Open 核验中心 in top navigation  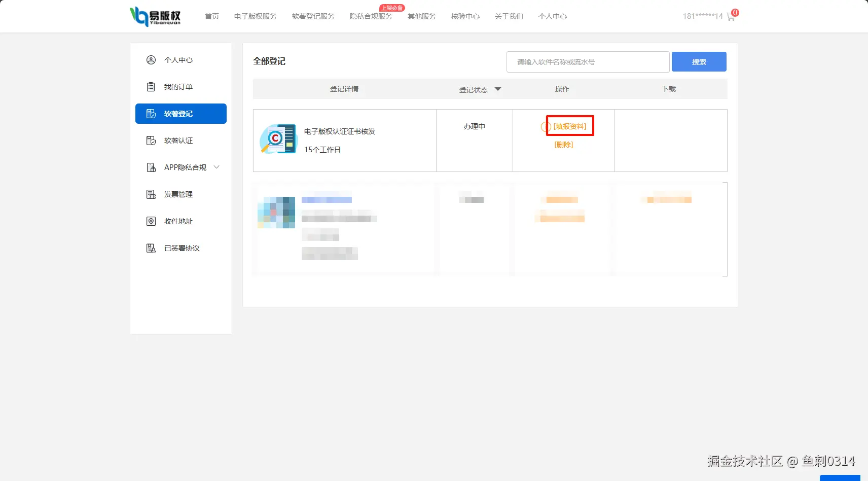465,16
